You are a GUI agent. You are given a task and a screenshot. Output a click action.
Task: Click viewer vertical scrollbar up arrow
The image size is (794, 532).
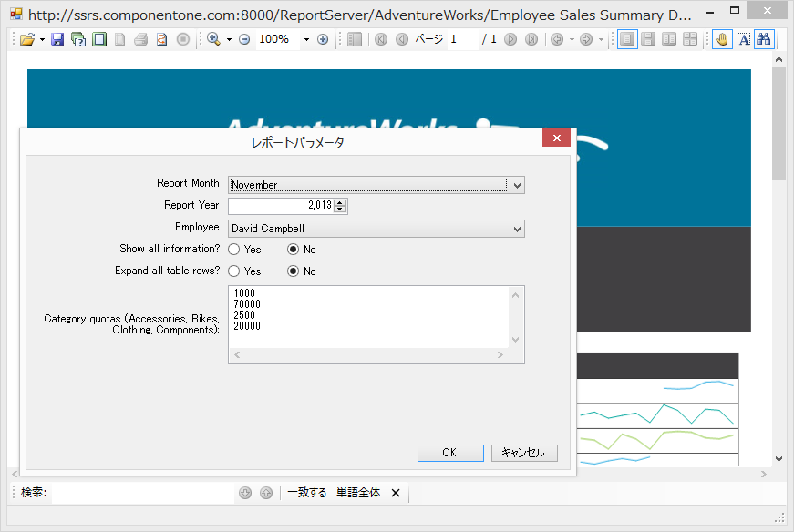[779, 60]
